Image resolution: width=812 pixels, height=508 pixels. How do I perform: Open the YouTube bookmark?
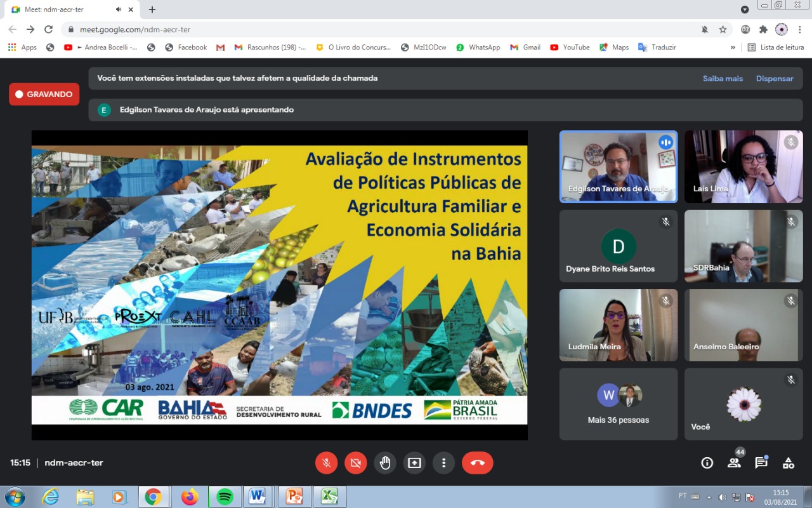coord(570,48)
